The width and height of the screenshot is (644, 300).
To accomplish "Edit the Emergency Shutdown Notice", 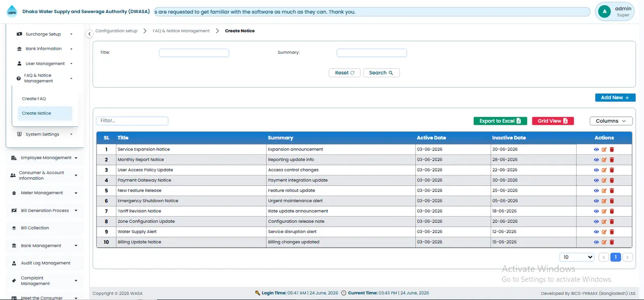I will pyautogui.click(x=604, y=201).
